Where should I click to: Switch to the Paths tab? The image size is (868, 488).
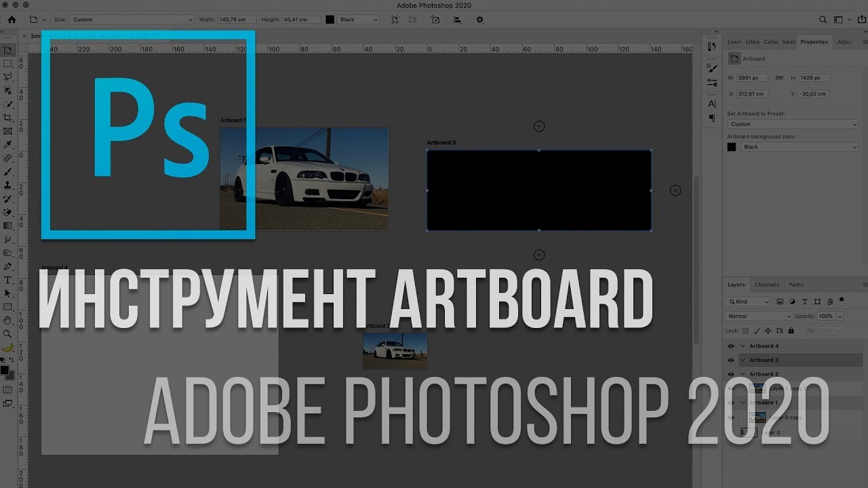point(796,285)
